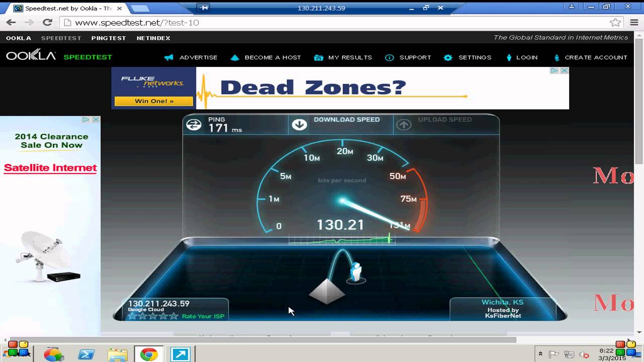Close the Fluke Networks banner ad
This screenshot has width=644, height=362.
click(565, 70)
